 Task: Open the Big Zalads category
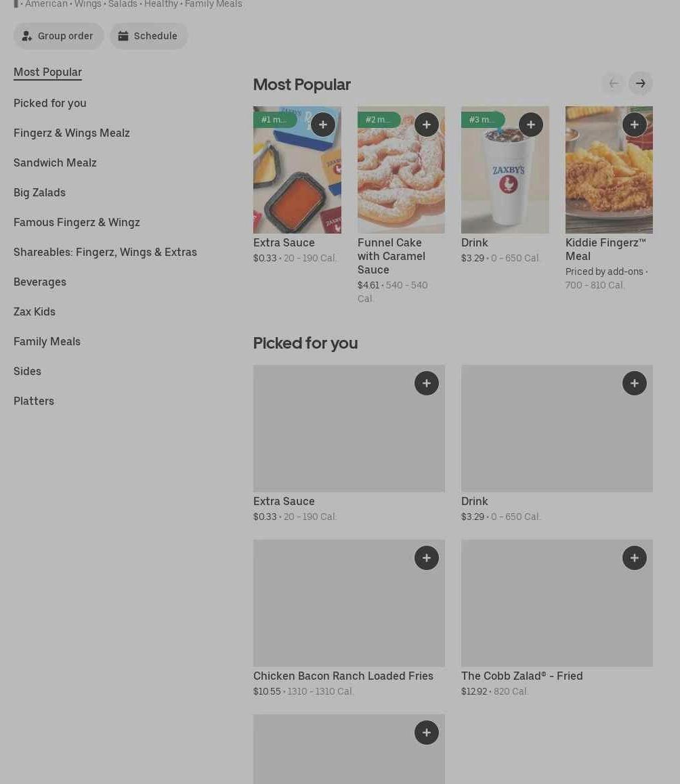39,192
